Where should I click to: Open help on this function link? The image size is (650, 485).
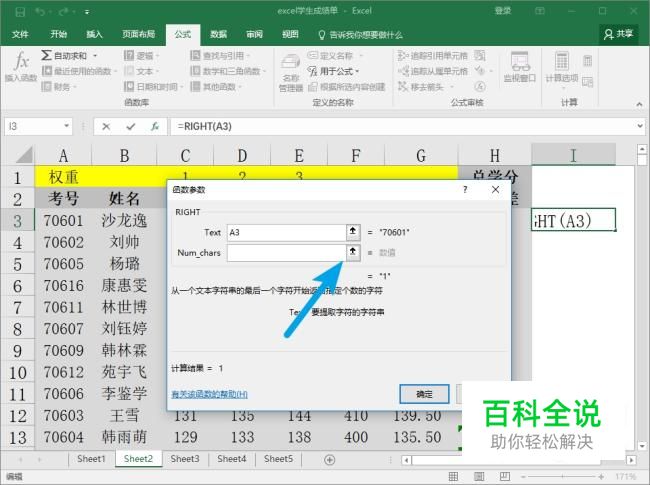209,394
